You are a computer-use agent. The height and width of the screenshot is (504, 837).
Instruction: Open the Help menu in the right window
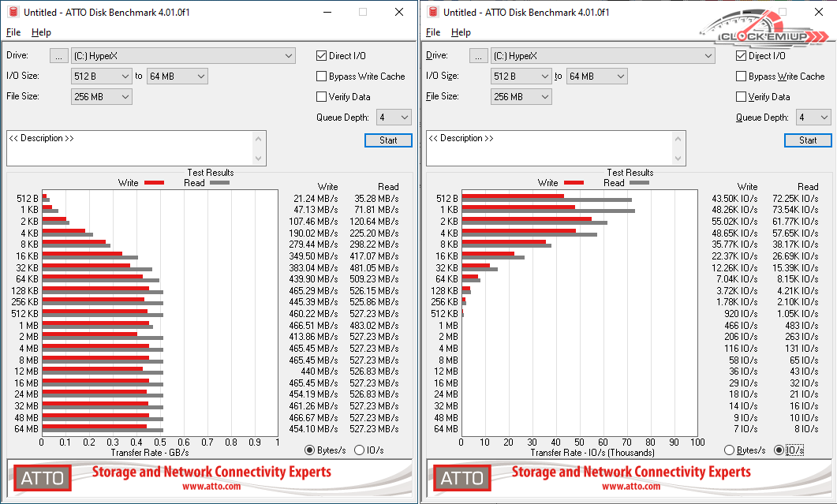coord(461,32)
